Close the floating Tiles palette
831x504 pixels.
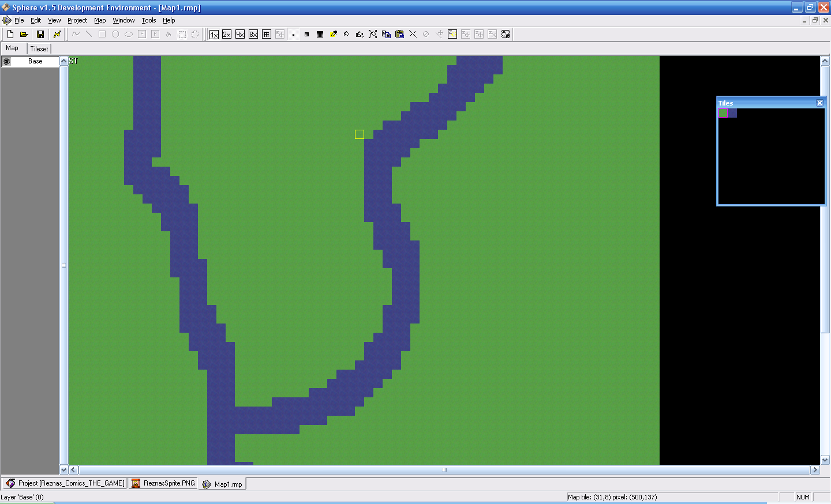pyautogui.click(x=819, y=103)
